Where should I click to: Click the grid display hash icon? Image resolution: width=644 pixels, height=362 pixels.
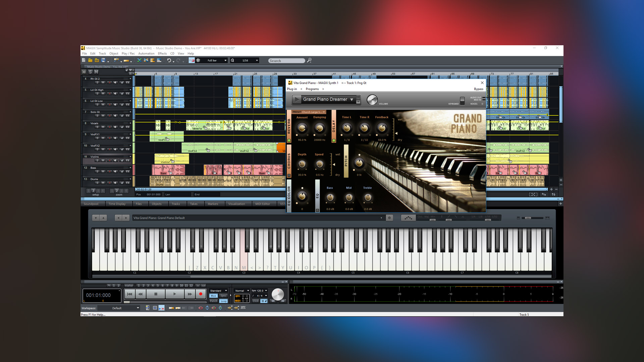198,60
